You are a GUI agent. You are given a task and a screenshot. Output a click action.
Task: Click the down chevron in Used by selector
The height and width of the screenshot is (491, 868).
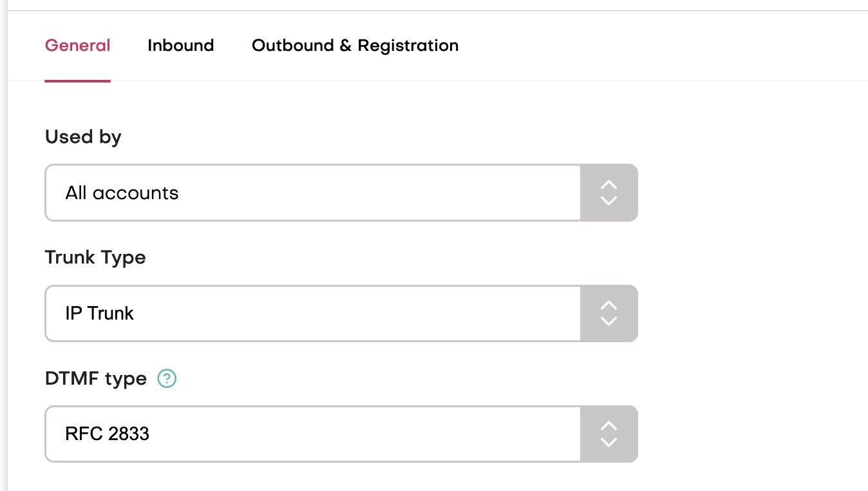609,200
